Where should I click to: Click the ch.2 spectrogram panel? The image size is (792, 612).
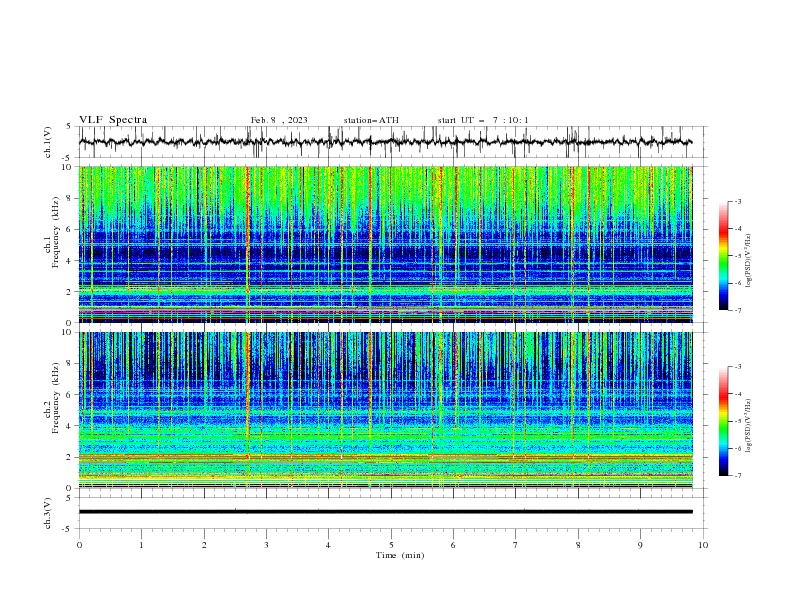[x=386, y=410]
